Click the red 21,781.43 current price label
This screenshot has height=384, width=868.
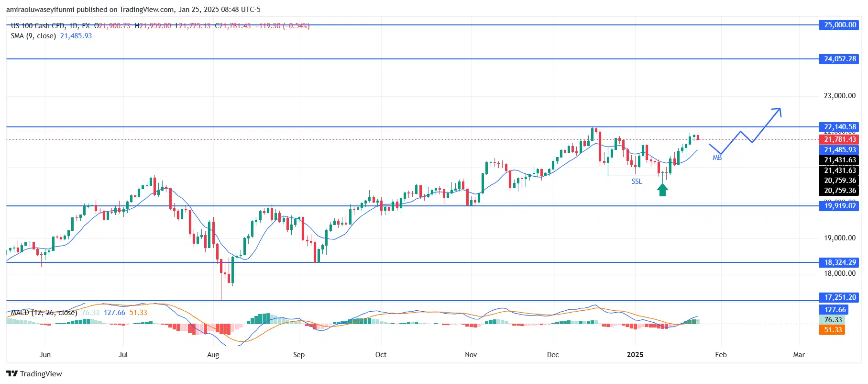840,139
